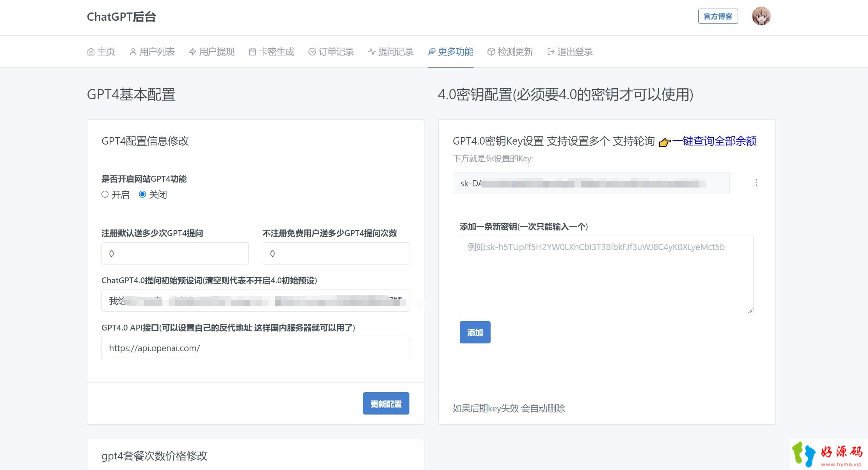Click the logout icon beside 退出登录
This screenshot has height=470, width=868.
(551, 52)
